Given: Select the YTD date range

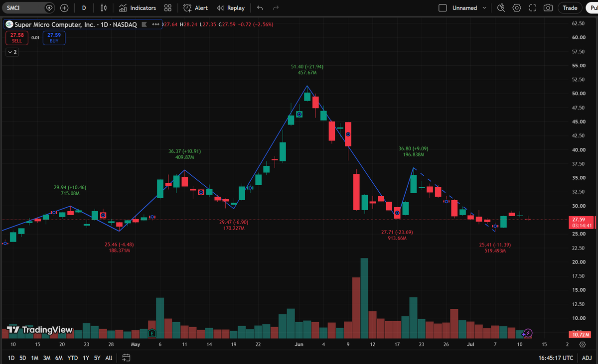Looking at the screenshot, I should [x=72, y=358].
